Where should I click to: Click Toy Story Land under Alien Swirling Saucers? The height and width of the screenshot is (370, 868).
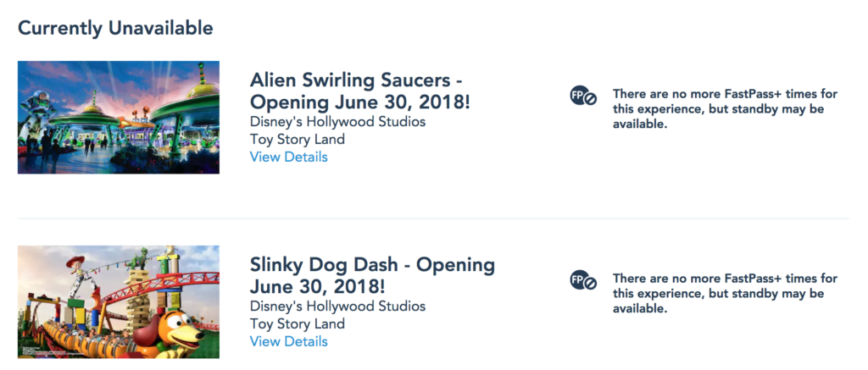(x=297, y=139)
